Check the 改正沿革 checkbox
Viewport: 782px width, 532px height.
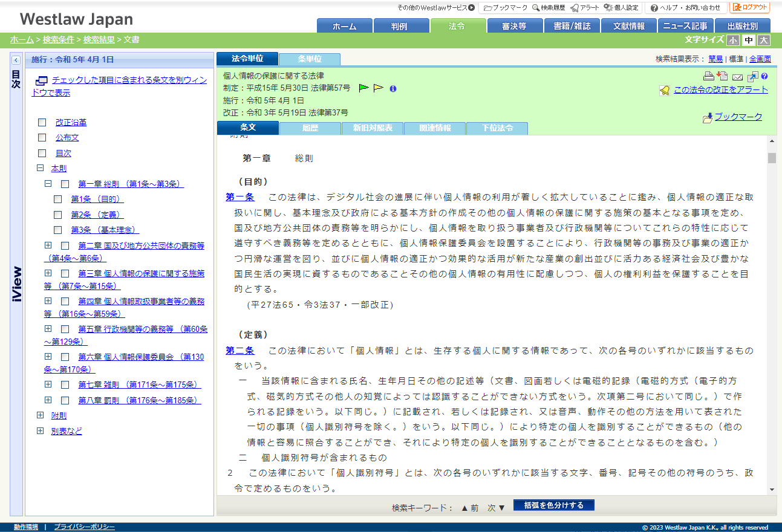42,122
